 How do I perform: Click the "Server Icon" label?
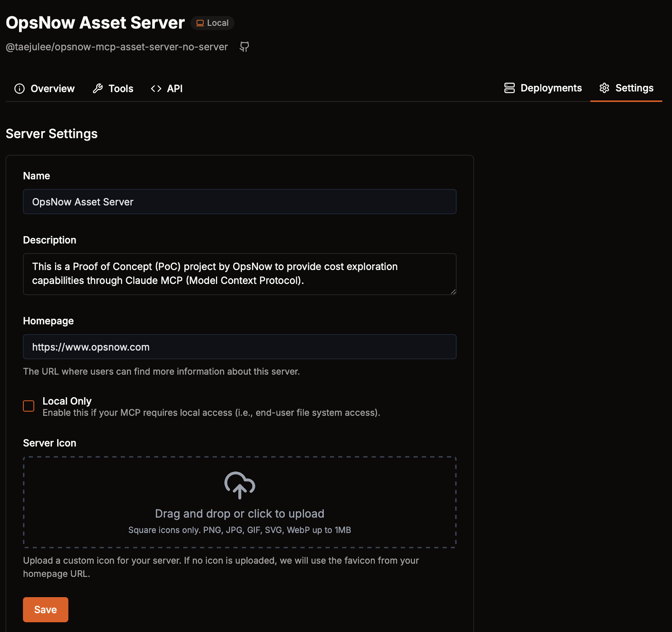50,443
